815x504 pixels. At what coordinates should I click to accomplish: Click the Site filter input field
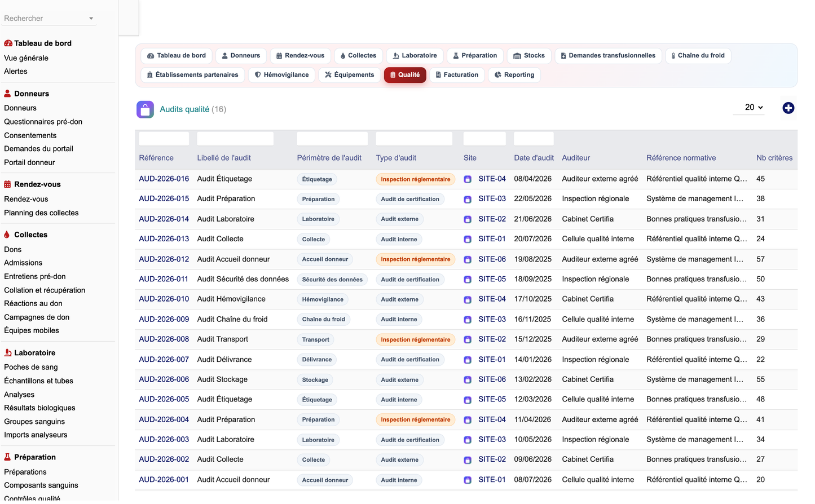(484, 139)
